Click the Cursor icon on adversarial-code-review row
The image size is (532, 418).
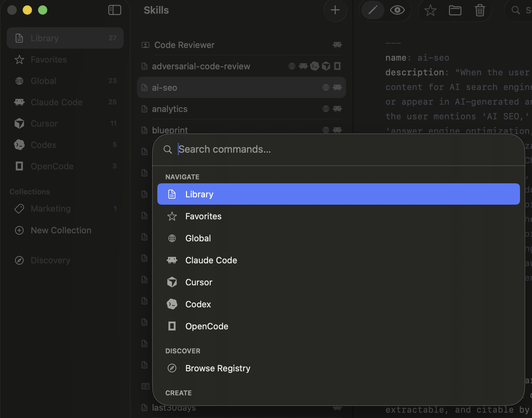click(x=326, y=66)
